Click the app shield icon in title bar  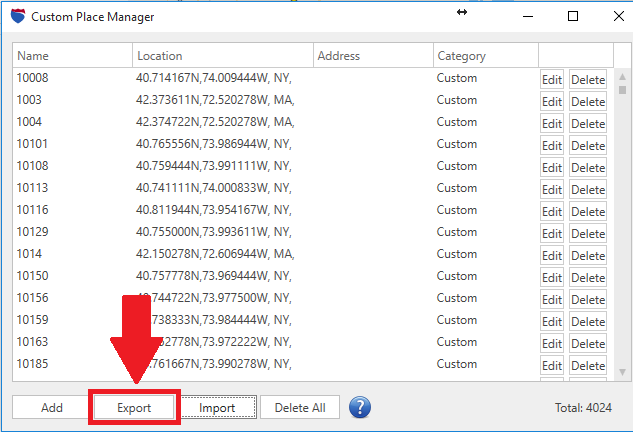pos(16,17)
